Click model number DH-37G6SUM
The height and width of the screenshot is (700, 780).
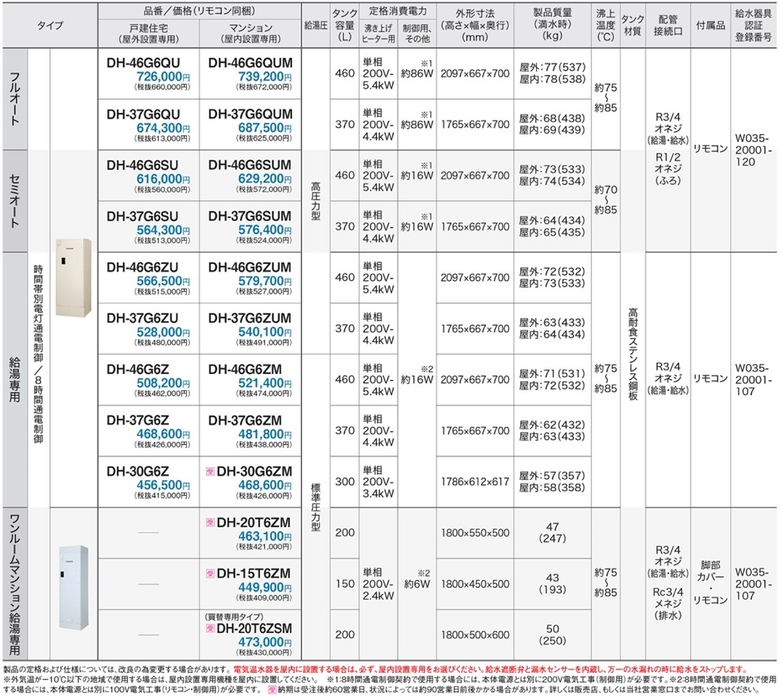(x=249, y=216)
